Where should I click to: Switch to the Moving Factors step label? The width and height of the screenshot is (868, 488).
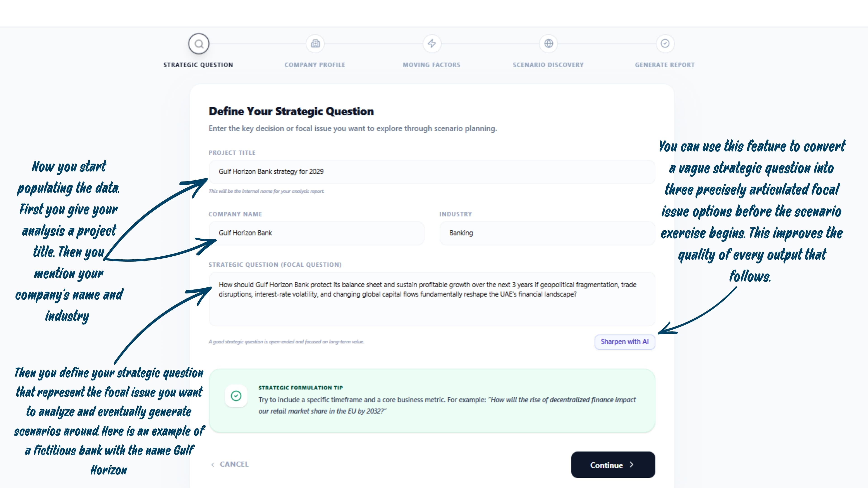point(431,65)
